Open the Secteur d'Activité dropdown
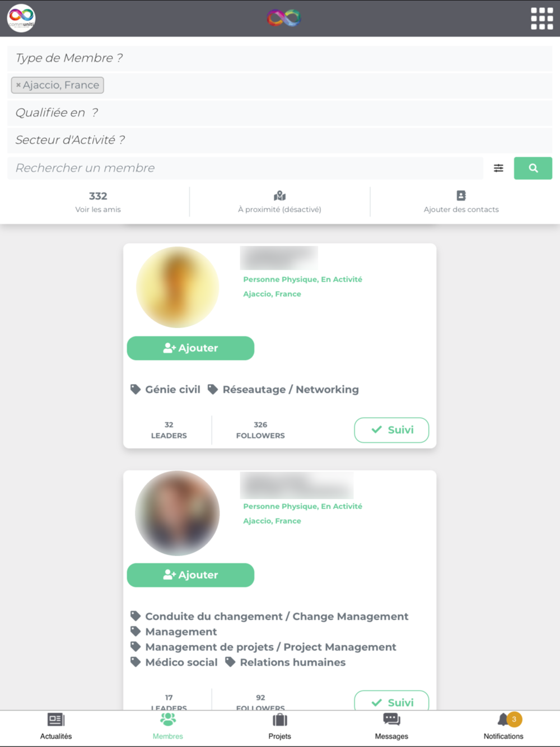Image resolution: width=560 pixels, height=747 pixels. point(280,140)
